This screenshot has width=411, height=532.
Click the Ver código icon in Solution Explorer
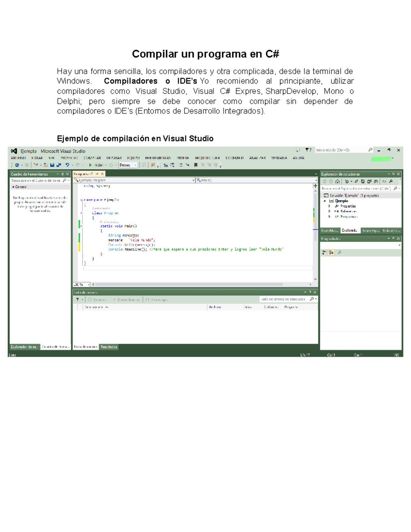pyautogui.click(x=384, y=182)
